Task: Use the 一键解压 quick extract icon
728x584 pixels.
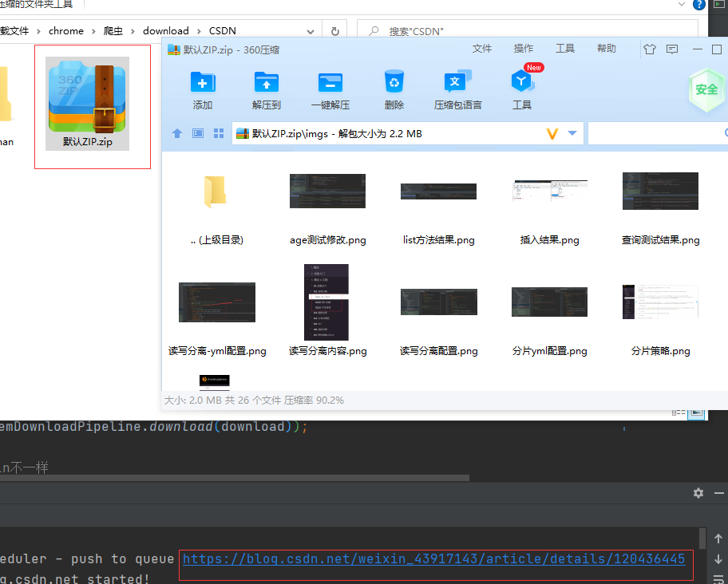Action: click(330, 88)
